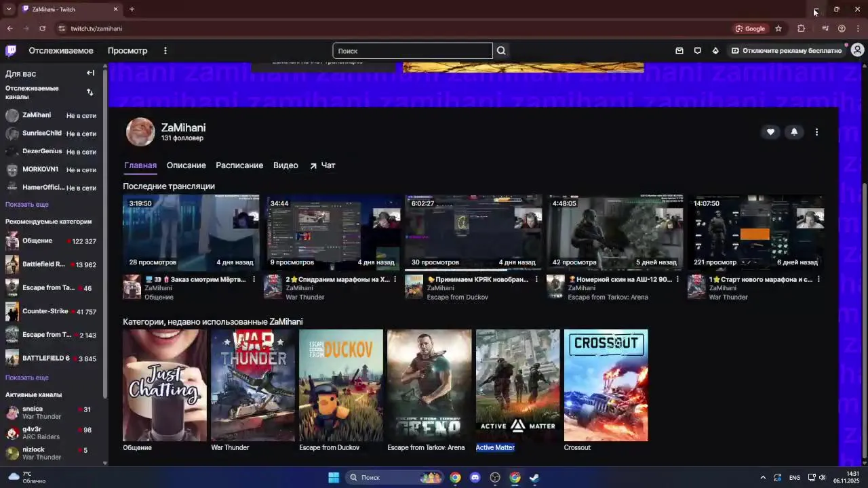Show more recommended categories link
This screenshot has width=868, height=488.
click(x=27, y=378)
